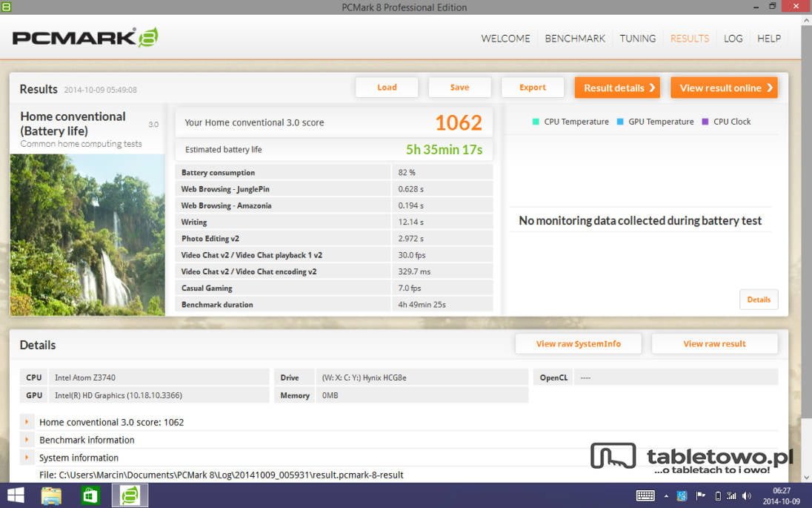Select the RESULTS tab
812x508 pixels.
point(690,39)
